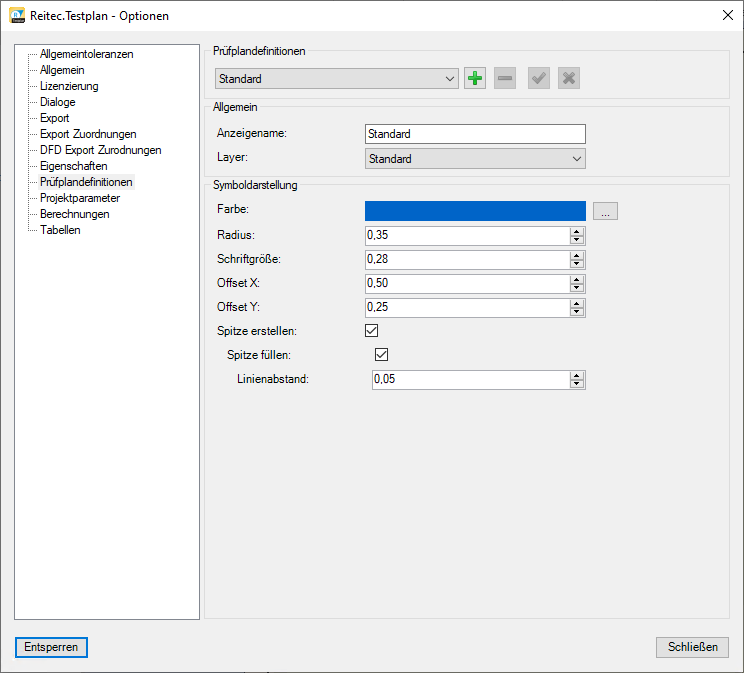Increase Offset X with up arrow
The image size is (744, 673).
pyautogui.click(x=577, y=279)
